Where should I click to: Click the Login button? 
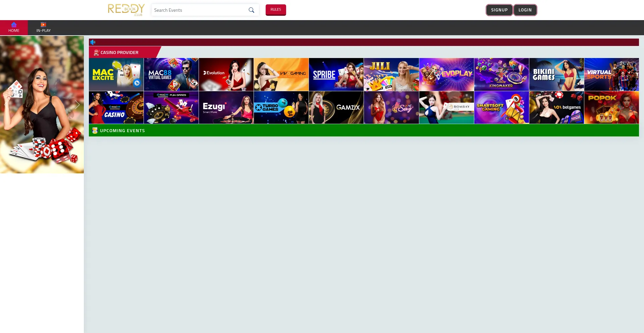point(525,10)
